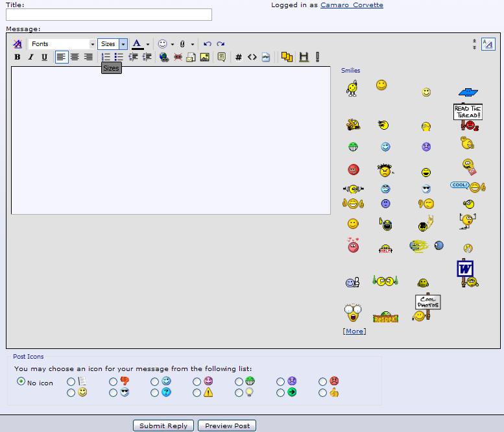Center-align the text
This screenshot has width=504, height=432.
[x=75, y=57]
